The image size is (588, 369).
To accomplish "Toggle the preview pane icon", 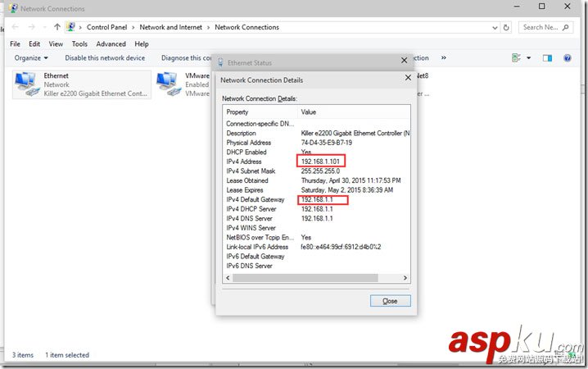I will [547, 57].
